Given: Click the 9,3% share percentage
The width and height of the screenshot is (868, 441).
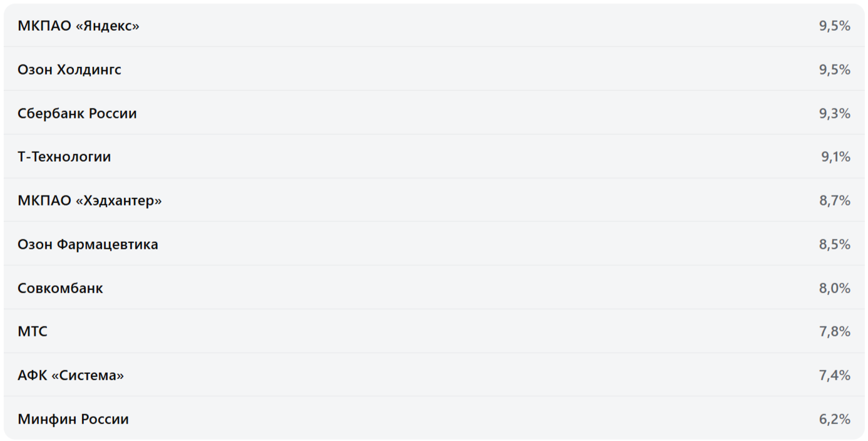Looking at the screenshot, I should (x=834, y=113).
